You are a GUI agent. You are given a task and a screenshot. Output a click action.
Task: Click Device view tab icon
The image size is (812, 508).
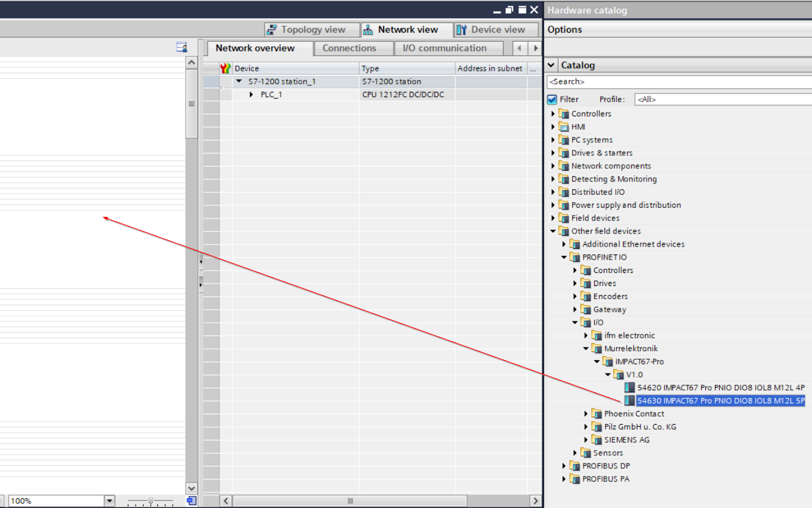click(461, 30)
